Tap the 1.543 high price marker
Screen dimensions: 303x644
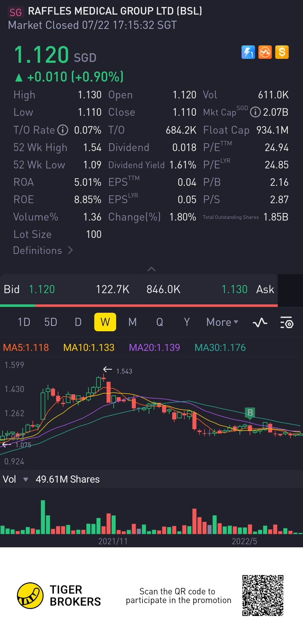(124, 371)
